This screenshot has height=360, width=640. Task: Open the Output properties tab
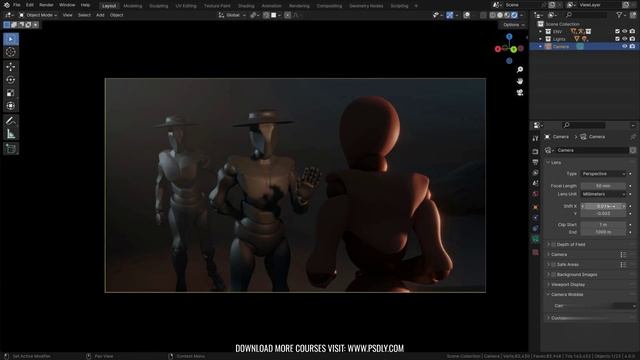536,162
